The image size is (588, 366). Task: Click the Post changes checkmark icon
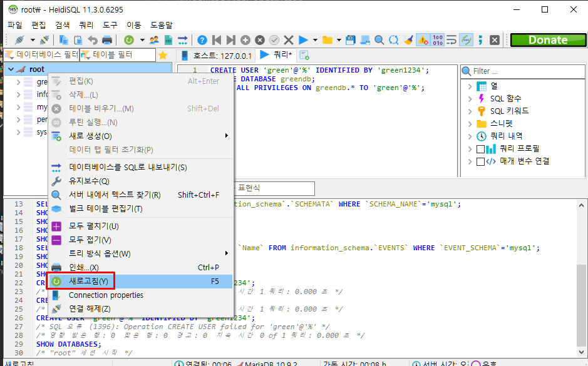[274, 39]
